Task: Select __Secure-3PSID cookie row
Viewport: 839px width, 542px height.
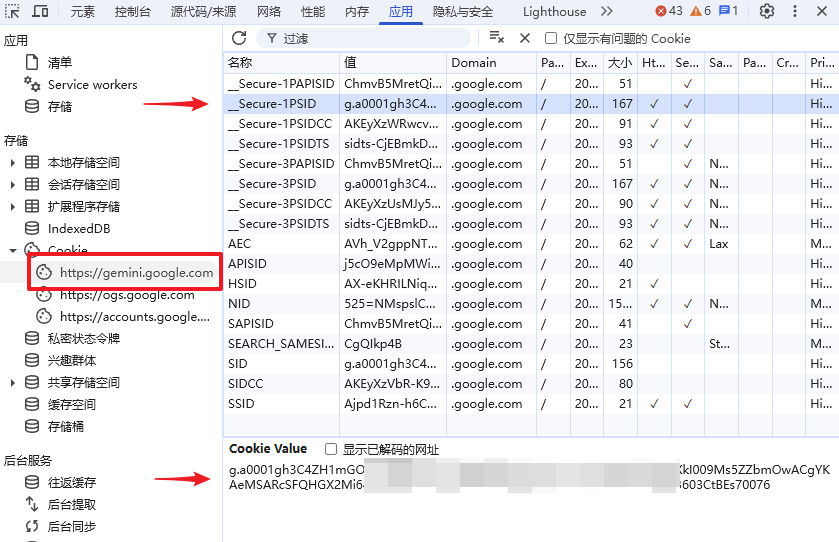Action: pos(531,184)
